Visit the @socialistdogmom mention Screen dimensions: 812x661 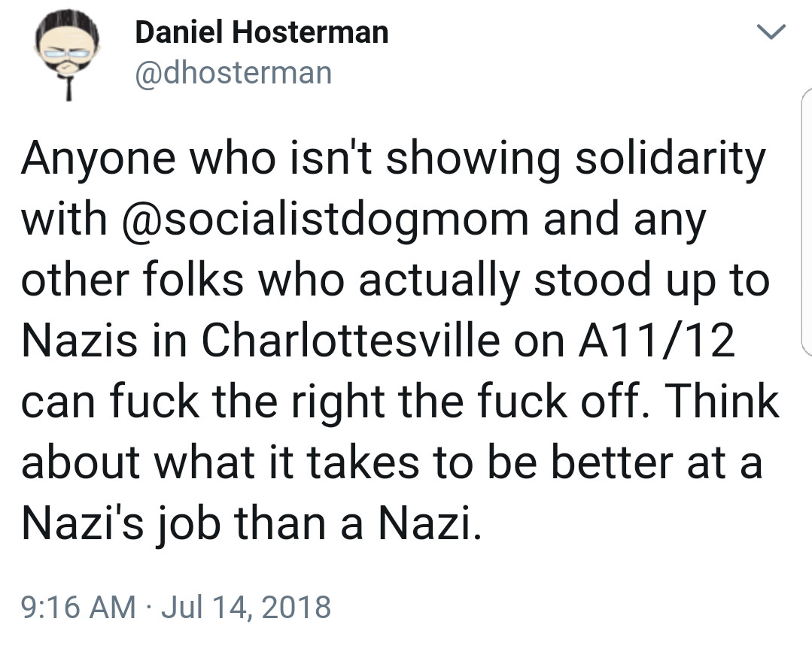pyautogui.click(x=325, y=220)
